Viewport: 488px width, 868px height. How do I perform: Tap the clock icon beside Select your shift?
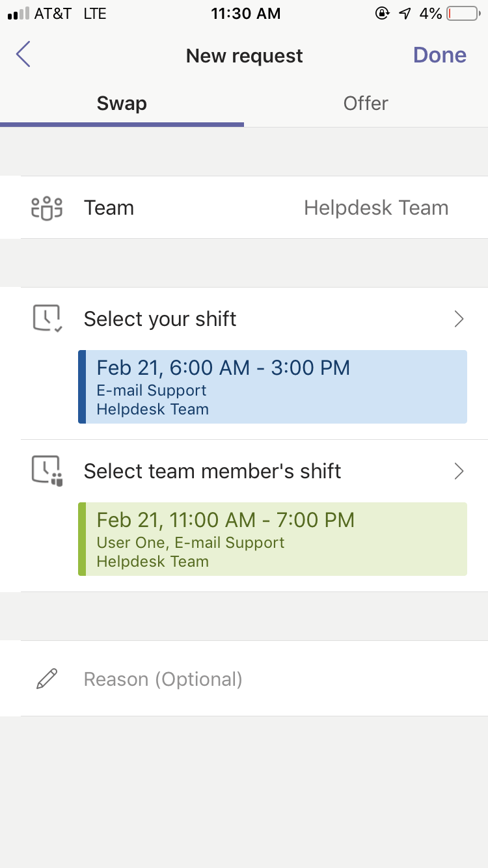click(47, 319)
